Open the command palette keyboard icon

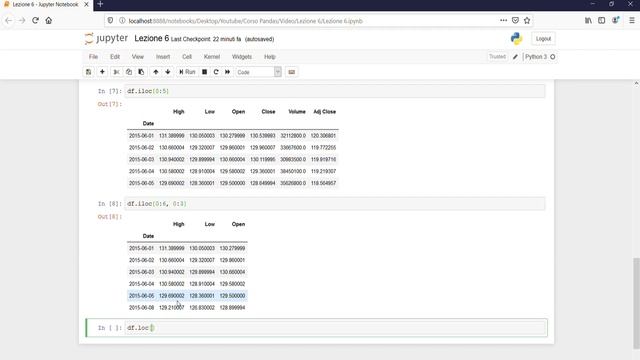click(291, 72)
